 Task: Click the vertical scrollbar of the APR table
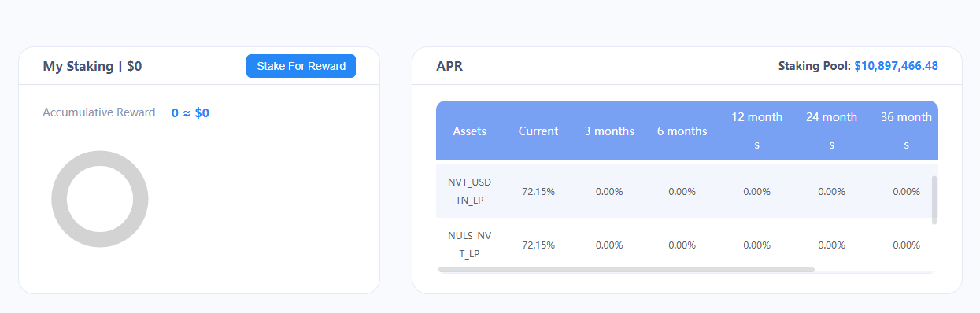tap(934, 200)
